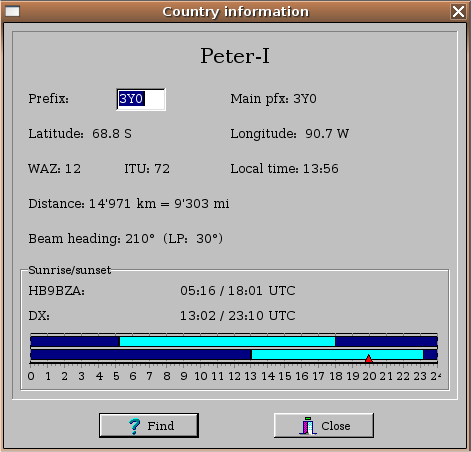Click the Find button
Viewport: 471px width, 452px height.
(149, 425)
